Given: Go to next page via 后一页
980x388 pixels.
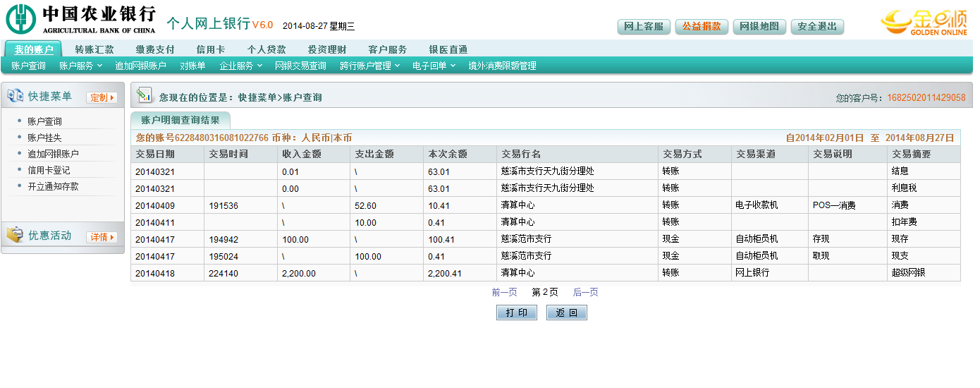Looking at the screenshot, I should [x=585, y=292].
